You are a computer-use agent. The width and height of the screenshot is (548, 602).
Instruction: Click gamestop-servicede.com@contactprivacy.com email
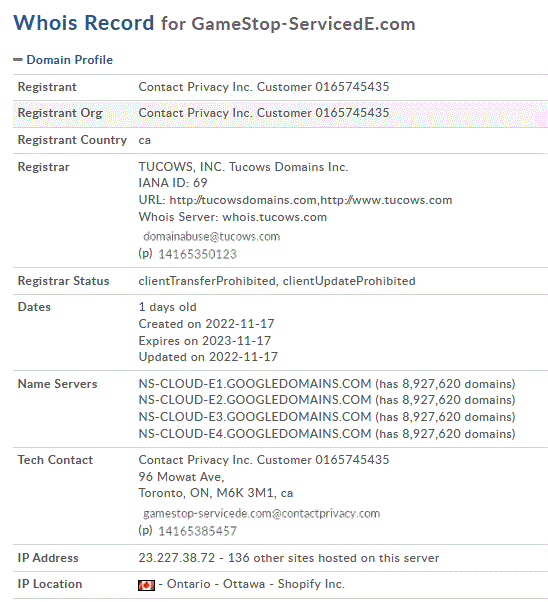(x=262, y=514)
